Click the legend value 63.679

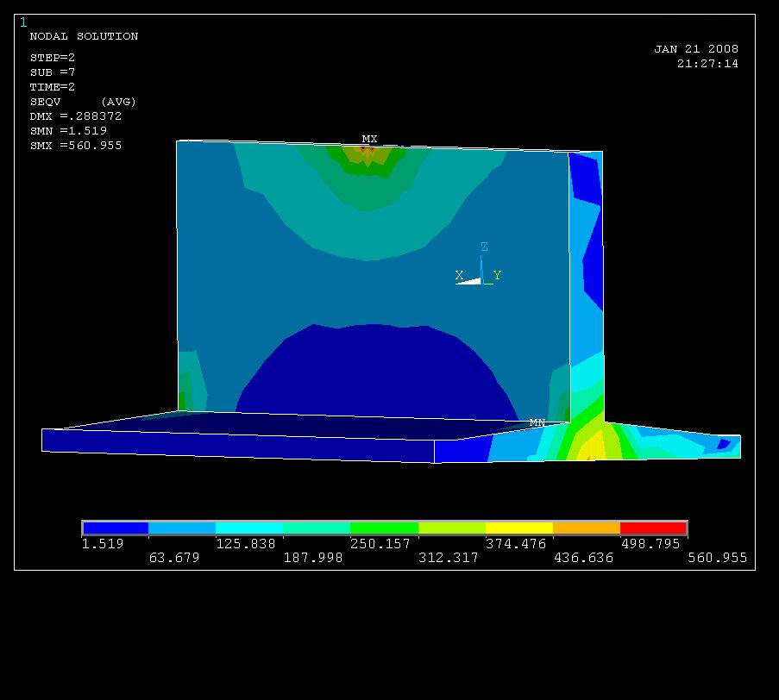174,558
